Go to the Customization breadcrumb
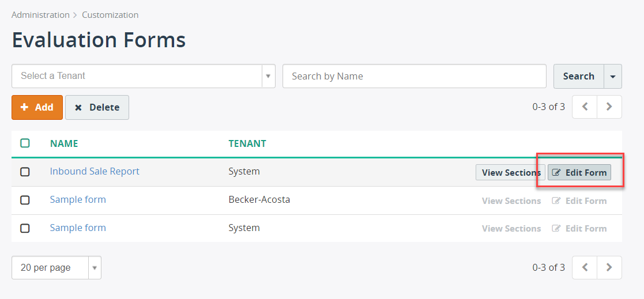The height and width of the screenshot is (299, 644). 110,15
